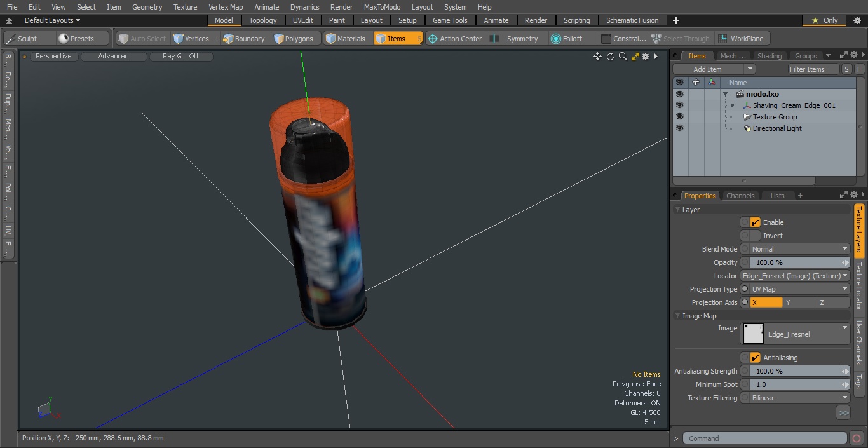Open the layout settings gear at top right
The width and height of the screenshot is (868, 448).
pyautogui.click(x=857, y=20)
